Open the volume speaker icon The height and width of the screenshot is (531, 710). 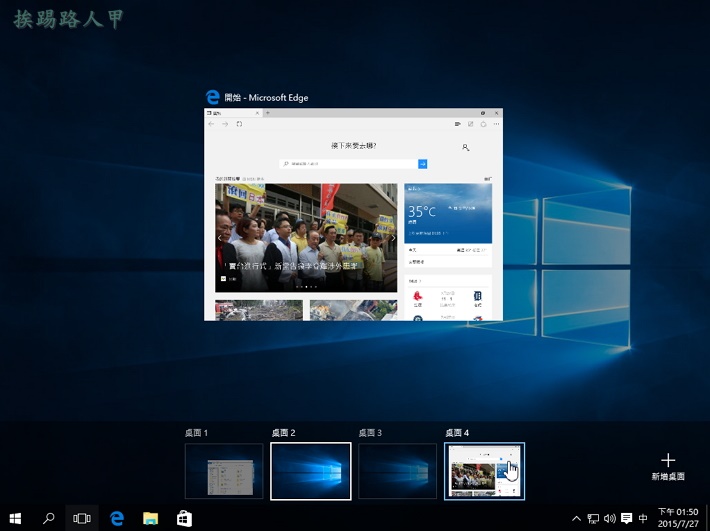pos(610,519)
